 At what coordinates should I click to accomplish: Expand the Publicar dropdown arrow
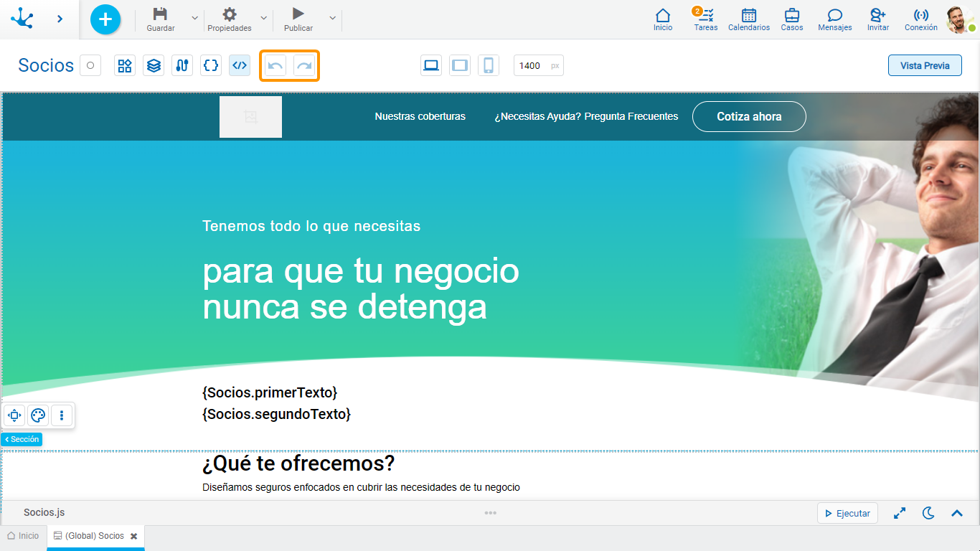tap(332, 18)
